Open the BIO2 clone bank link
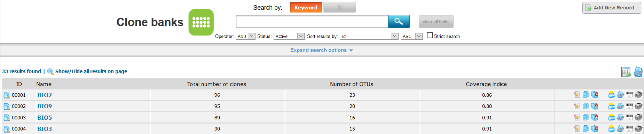Viewport: 644px width, 134px height. click(45, 95)
